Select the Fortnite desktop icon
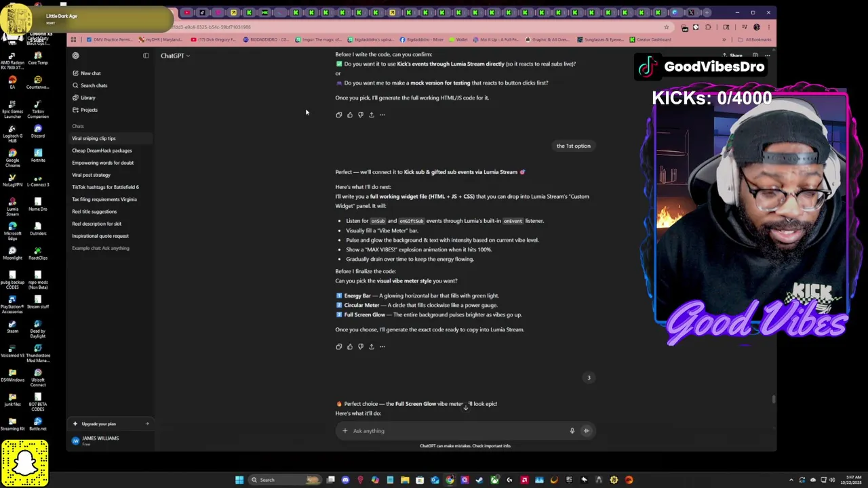868x488 pixels. pos(38,155)
